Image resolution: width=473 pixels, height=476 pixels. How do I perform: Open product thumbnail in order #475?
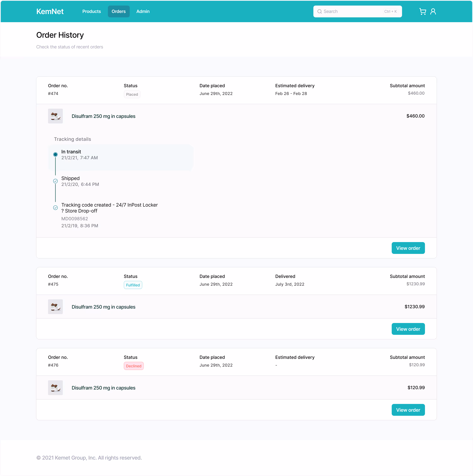coord(55,307)
